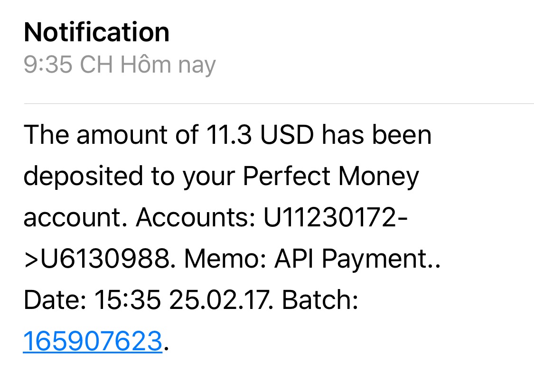Click the "USD" currency text
Viewport: 534px width, 392px height.
(286, 135)
